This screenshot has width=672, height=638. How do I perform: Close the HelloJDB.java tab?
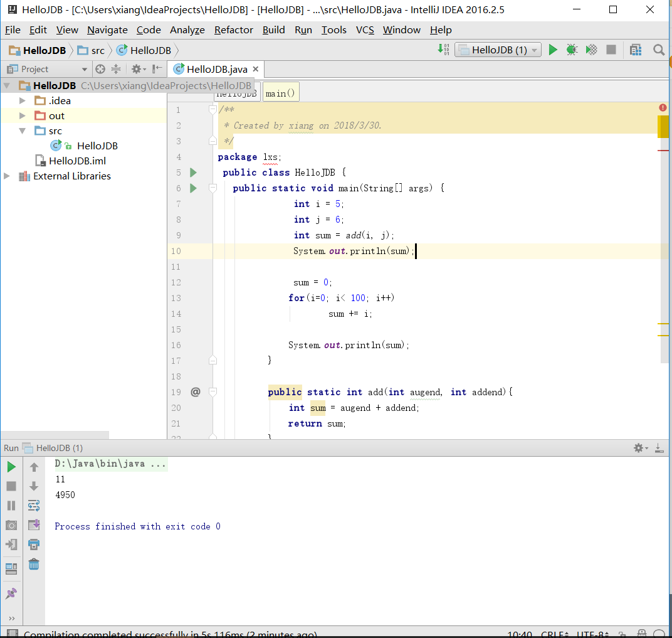point(255,69)
